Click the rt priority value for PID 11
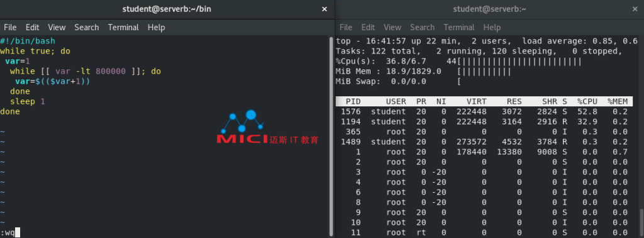Viewport: 644px width, 238px height. click(x=421, y=233)
